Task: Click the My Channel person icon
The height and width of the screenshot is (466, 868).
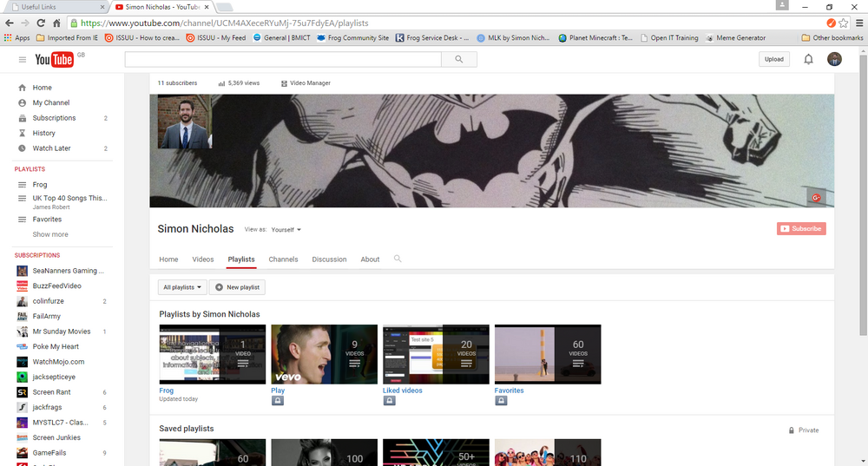Action: [x=23, y=103]
